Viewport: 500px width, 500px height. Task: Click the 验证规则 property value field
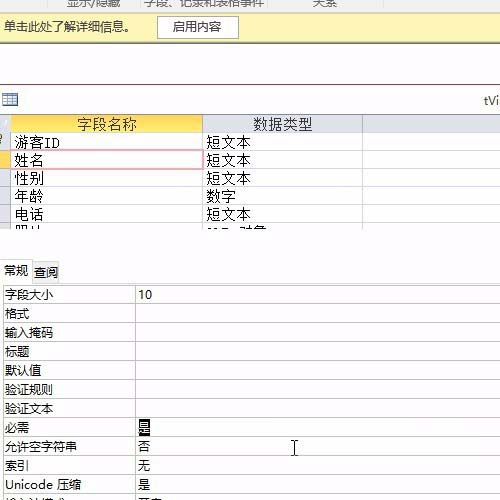pyautogui.click(x=318, y=389)
